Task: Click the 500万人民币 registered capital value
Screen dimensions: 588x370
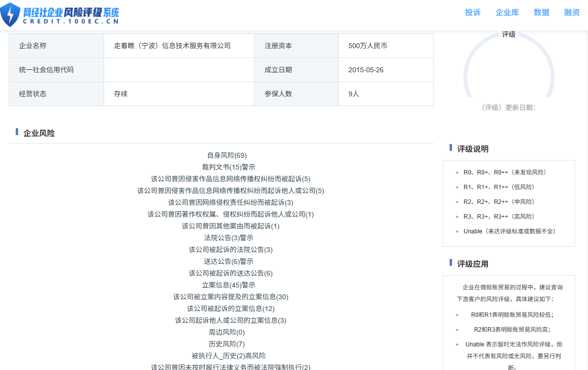Action: 368,46
